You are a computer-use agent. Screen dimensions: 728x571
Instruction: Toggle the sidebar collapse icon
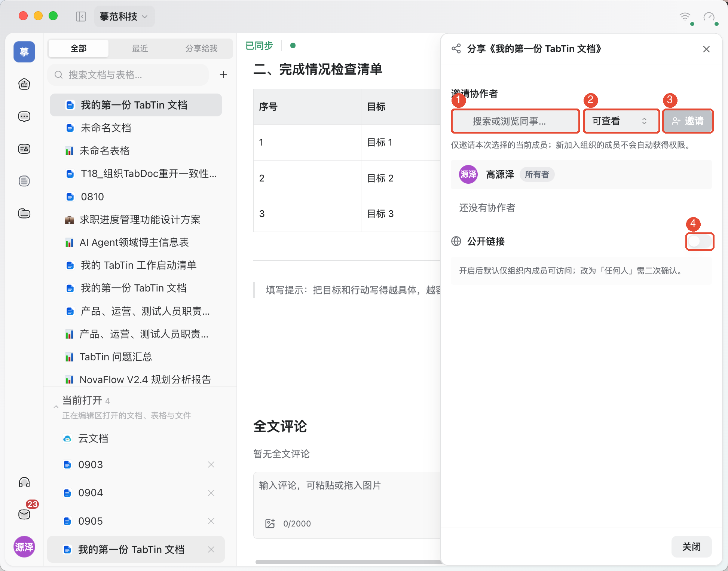(x=81, y=16)
